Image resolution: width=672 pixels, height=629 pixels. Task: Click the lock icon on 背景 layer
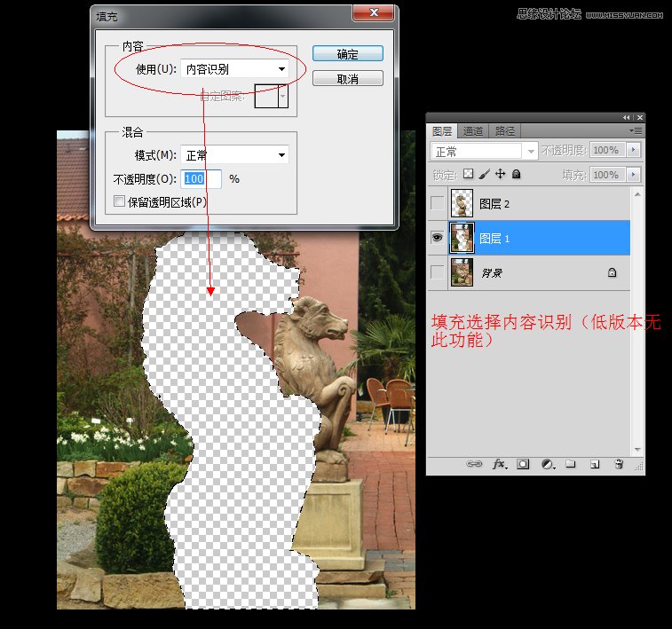612,272
